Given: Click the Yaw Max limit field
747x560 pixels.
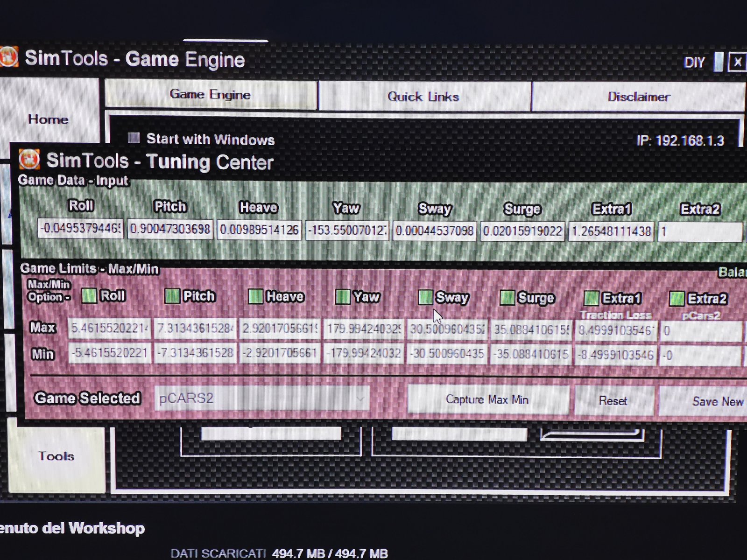Looking at the screenshot, I should [x=363, y=329].
